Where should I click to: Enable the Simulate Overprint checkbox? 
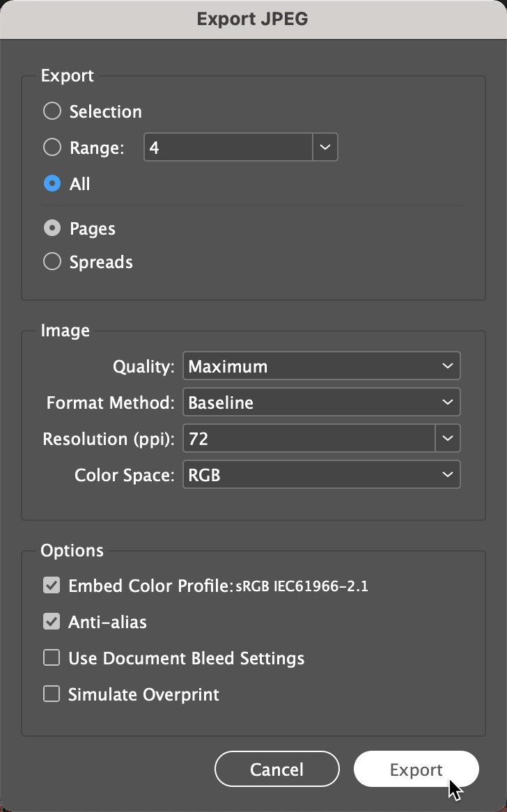pos(52,694)
